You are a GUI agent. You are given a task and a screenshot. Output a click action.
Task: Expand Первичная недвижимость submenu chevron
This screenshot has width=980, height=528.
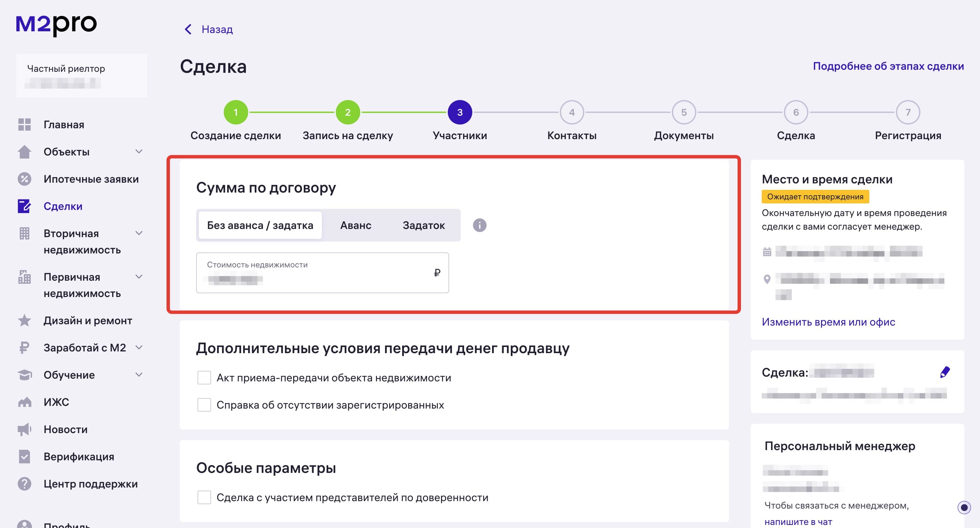(x=139, y=276)
